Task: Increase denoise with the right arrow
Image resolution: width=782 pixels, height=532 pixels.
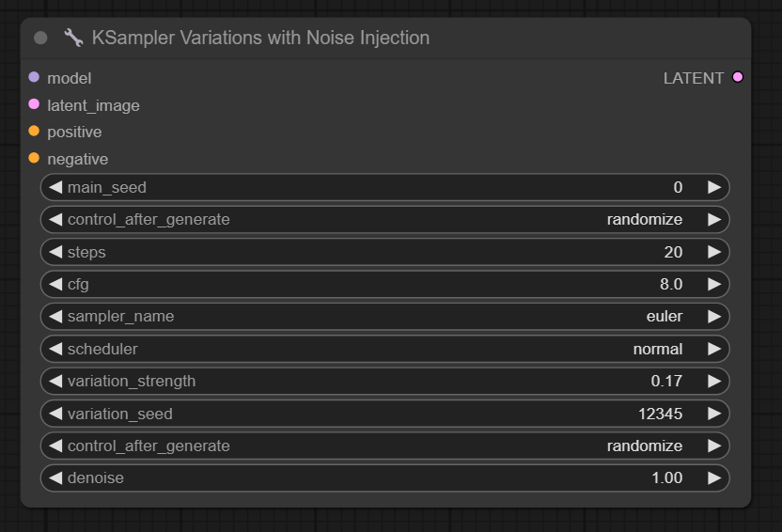Action: click(714, 477)
